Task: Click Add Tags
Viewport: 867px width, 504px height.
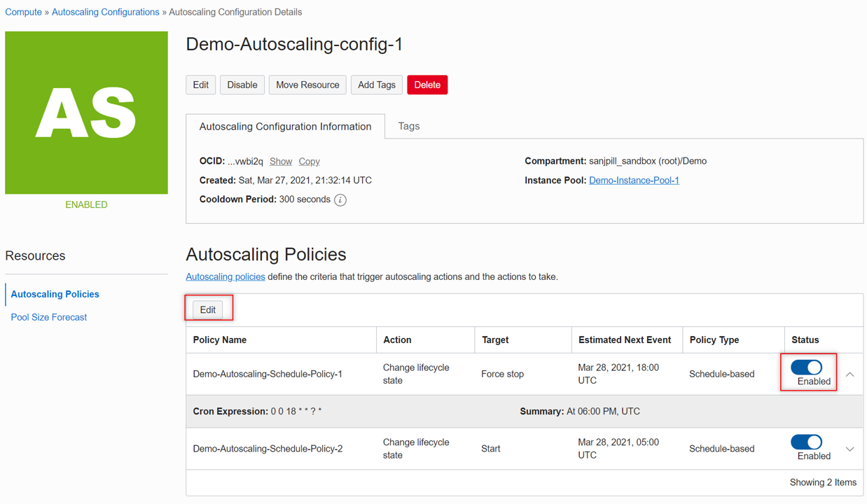Action: tap(376, 85)
